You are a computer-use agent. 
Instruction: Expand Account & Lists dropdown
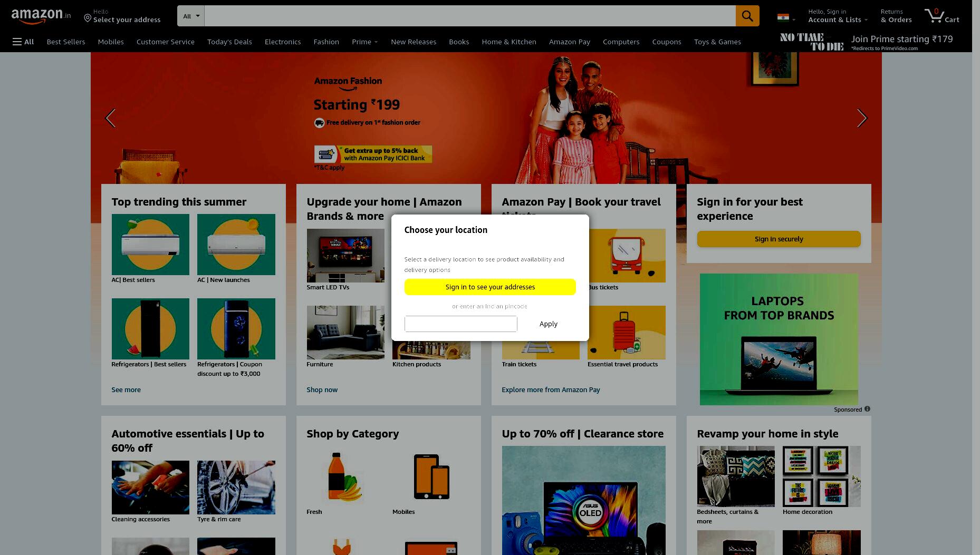838,16
